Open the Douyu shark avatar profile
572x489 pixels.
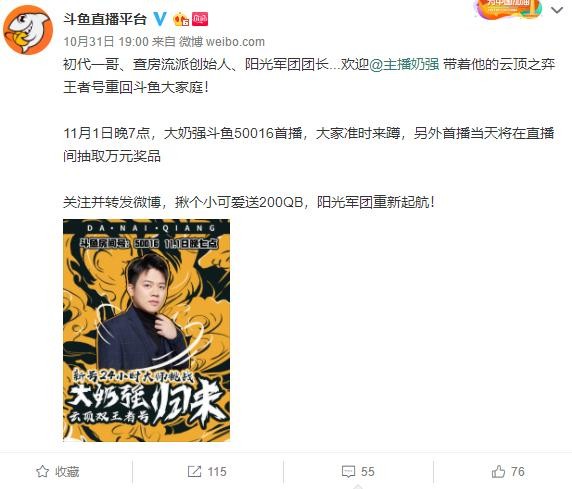tap(28, 30)
